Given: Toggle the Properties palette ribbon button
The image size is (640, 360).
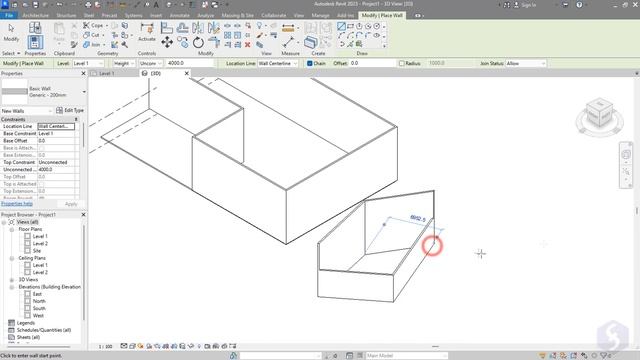Looking at the screenshot, I should (35, 42).
